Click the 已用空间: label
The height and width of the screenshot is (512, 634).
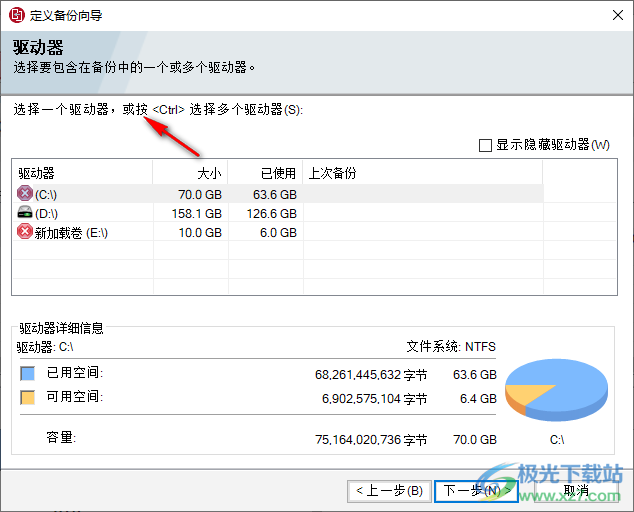tap(75, 372)
